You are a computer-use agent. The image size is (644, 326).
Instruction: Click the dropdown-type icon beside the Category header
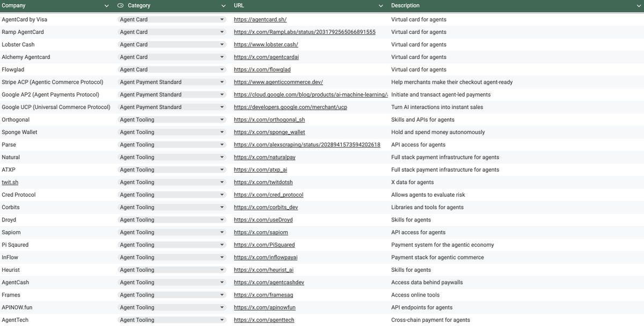tap(120, 6)
